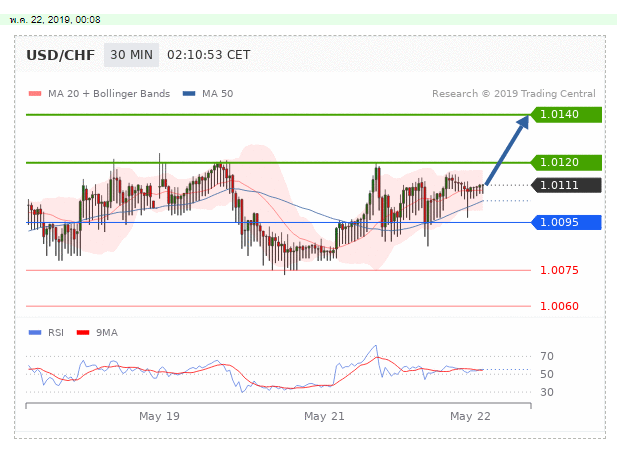This screenshot has width=617, height=451.
Task: Click the MA 50 blue legend swatch
Action: (189, 94)
